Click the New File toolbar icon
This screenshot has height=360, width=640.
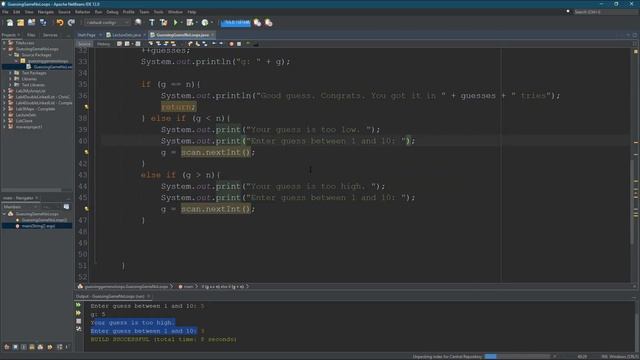[x=9, y=22]
